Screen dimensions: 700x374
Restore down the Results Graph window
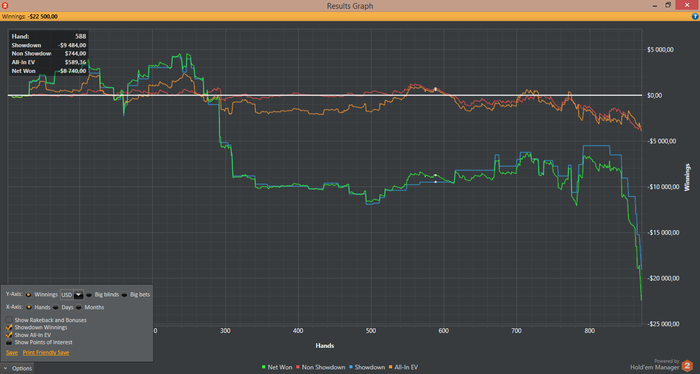668,5
